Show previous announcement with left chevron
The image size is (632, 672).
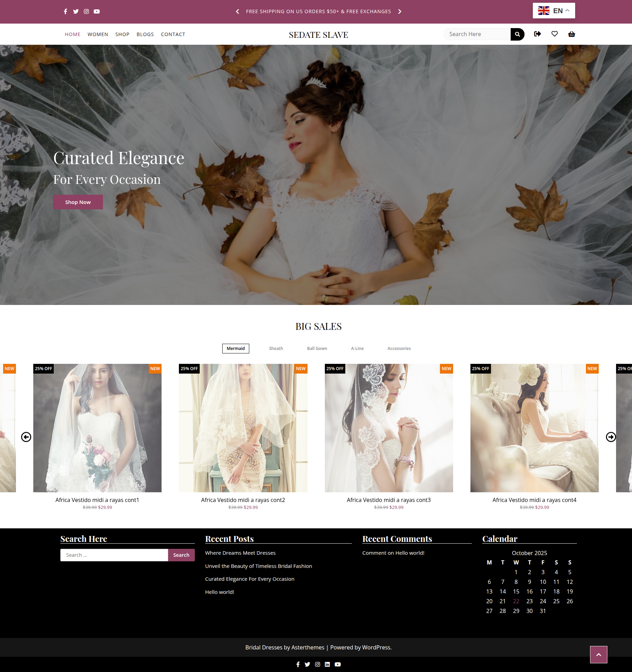point(237,11)
